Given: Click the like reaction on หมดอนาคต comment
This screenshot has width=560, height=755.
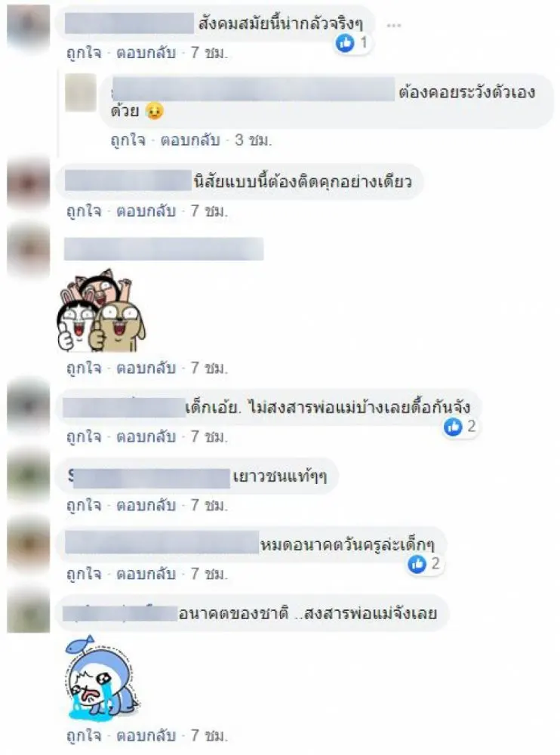Looking at the screenshot, I should (417, 564).
